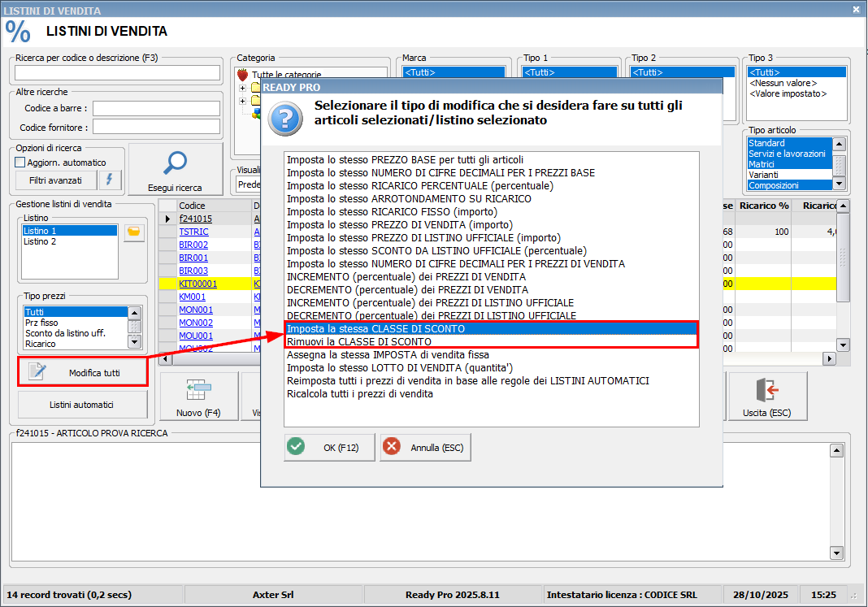This screenshot has height=607, width=868.
Task: Click the strawberry icon of Tutte le categorie
Action: tap(242, 75)
